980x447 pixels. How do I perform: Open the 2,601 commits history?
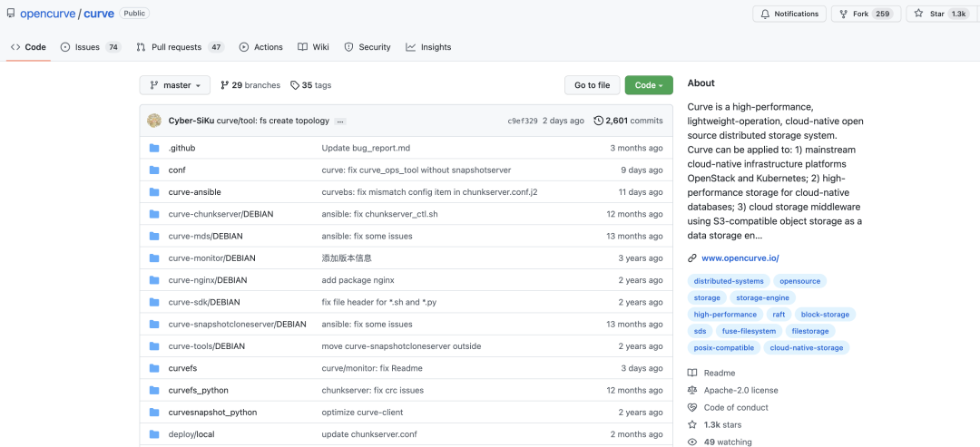628,121
